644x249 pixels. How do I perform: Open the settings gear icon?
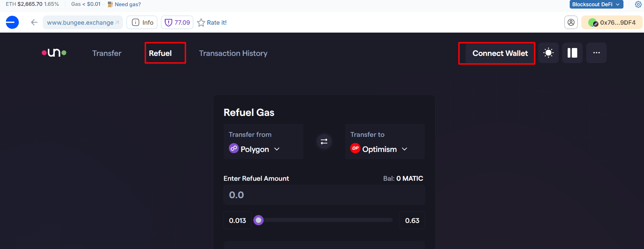click(638, 4)
